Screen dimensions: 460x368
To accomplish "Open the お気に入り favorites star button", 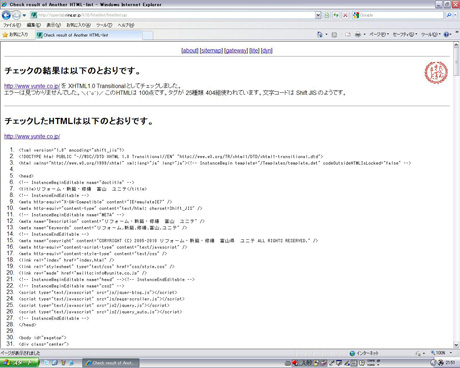I will tap(15, 35).
